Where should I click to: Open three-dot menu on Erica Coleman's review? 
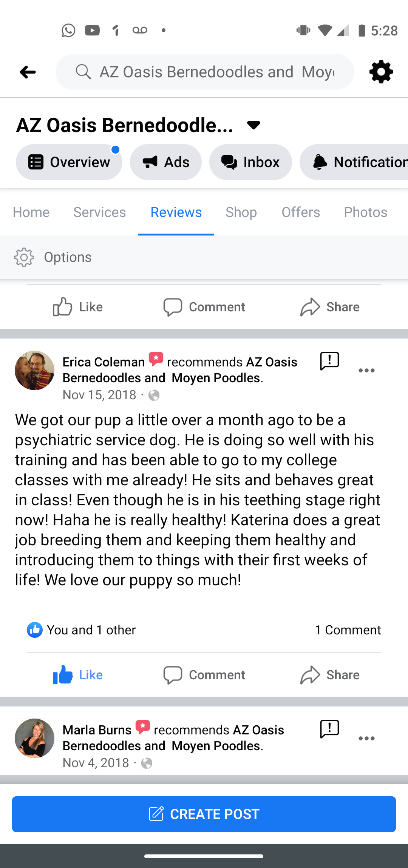coord(366,371)
